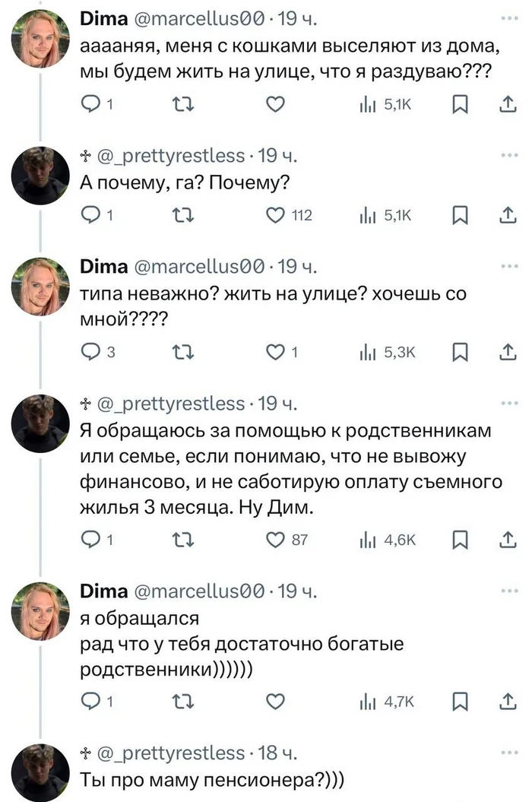Share the tweet about financial help from relatives
The height and width of the screenshot is (802, 532).
[x=508, y=540]
